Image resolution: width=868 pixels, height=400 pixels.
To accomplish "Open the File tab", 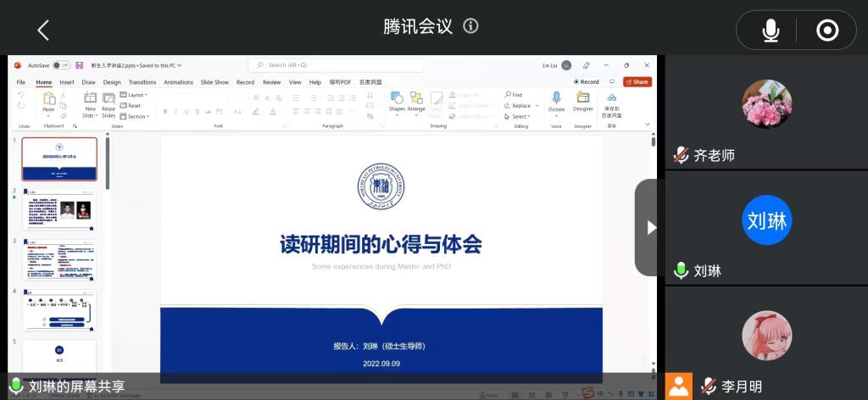I will coord(21,82).
